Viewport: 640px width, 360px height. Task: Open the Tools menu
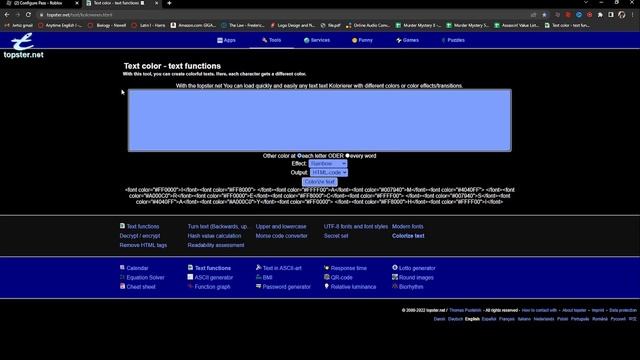pos(271,40)
